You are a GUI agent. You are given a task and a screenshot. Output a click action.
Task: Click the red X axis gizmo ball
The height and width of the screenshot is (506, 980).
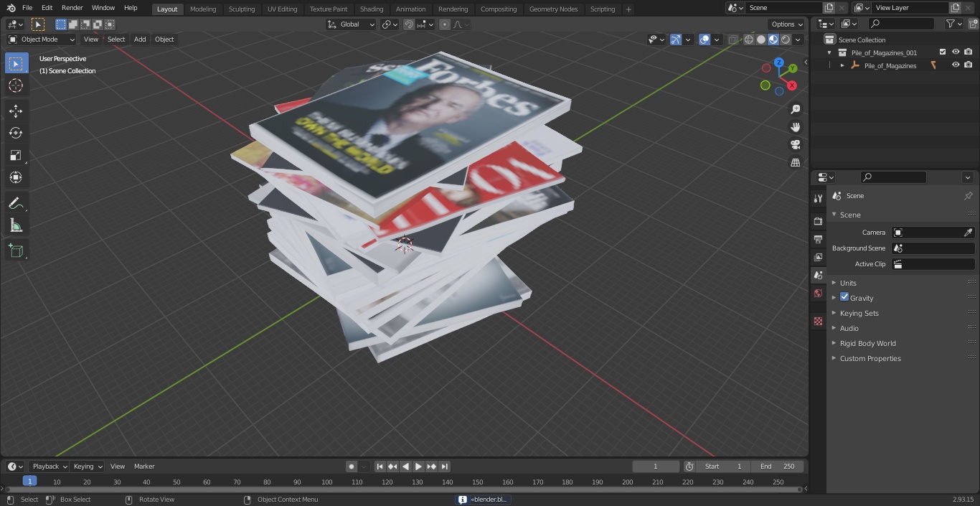pos(792,85)
